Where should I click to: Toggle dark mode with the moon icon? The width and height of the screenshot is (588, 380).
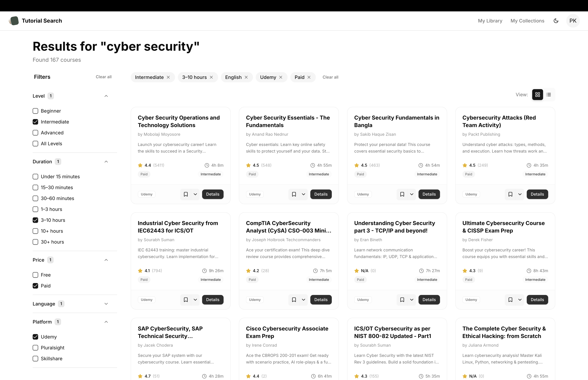pyautogui.click(x=556, y=21)
